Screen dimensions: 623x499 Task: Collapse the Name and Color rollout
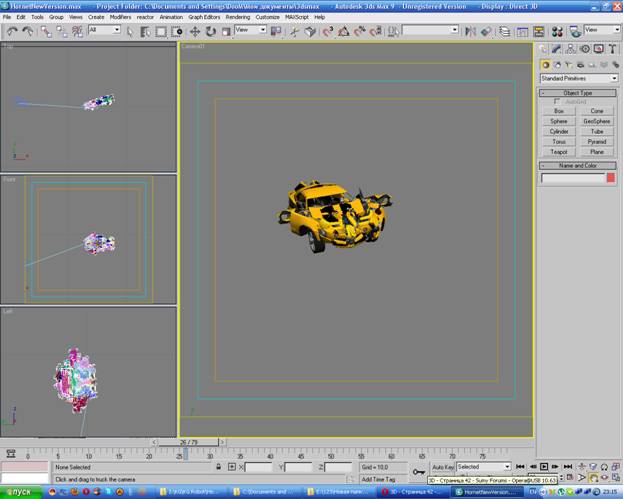point(578,165)
